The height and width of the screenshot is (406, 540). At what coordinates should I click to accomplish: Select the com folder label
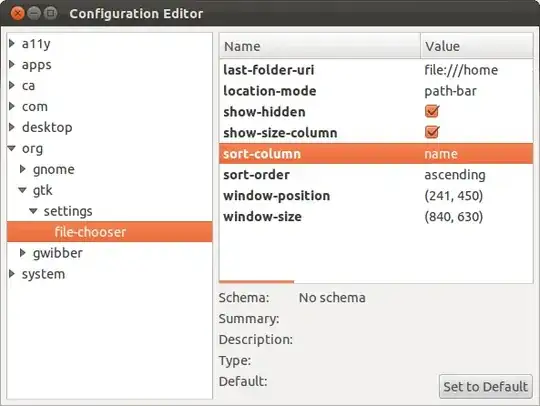tap(35, 107)
